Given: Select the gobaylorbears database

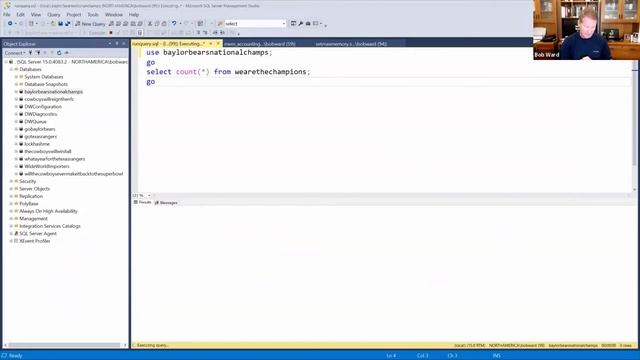Looking at the screenshot, I should pos(40,129).
